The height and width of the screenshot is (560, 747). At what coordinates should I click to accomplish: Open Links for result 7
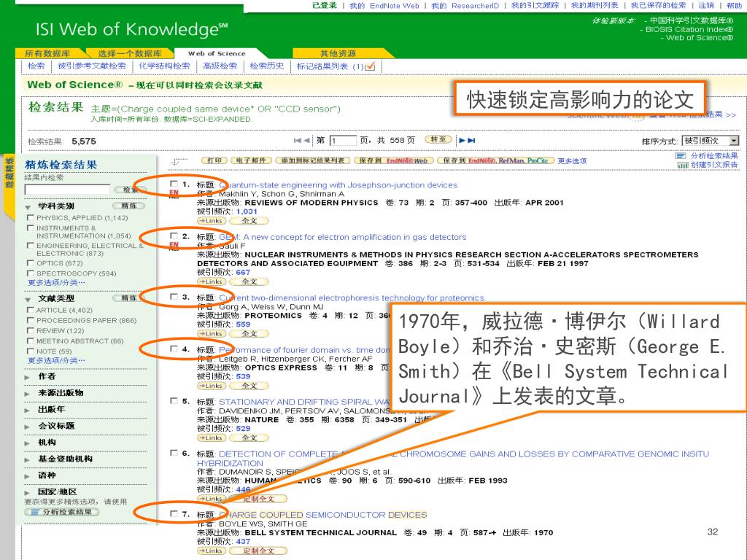211,551
